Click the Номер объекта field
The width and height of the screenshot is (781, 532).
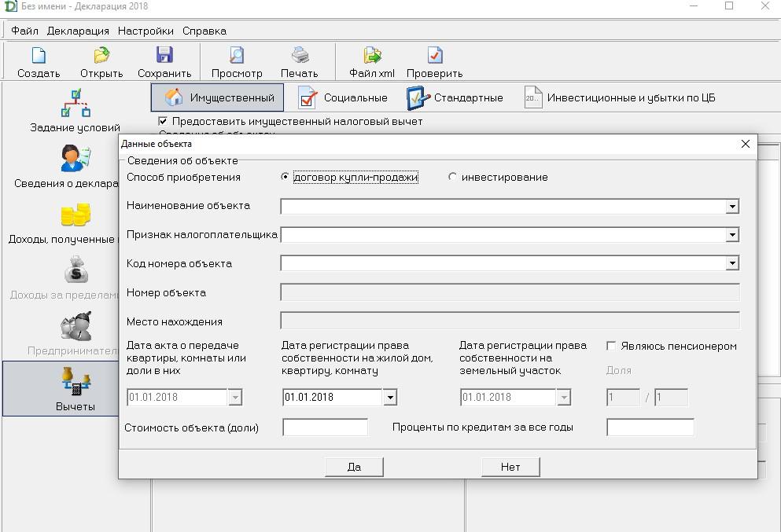tap(510, 292)
